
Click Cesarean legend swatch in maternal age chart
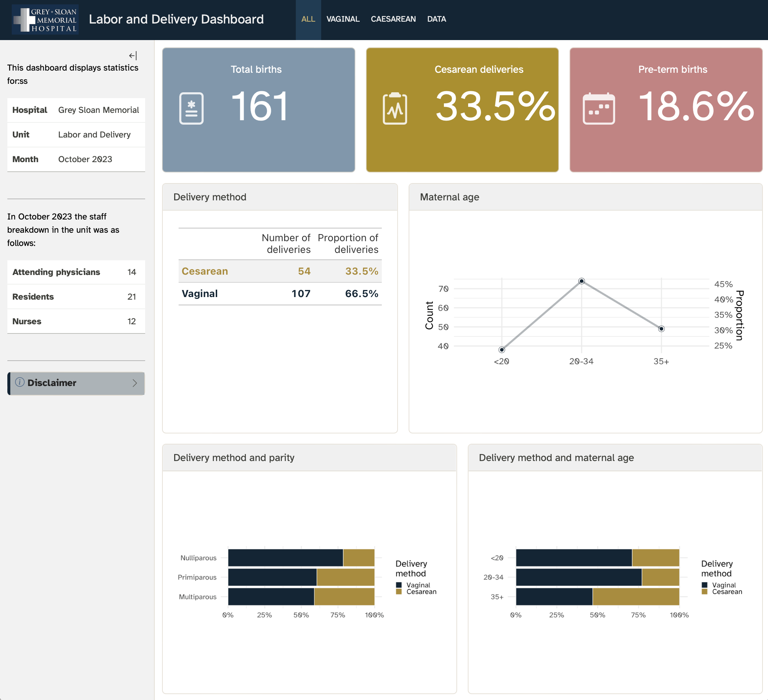click(704, 592)
